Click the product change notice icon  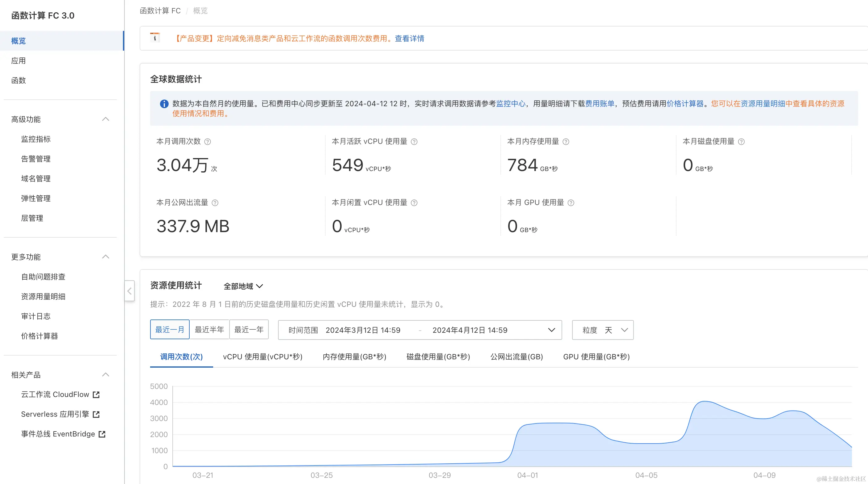coord(155,38)
